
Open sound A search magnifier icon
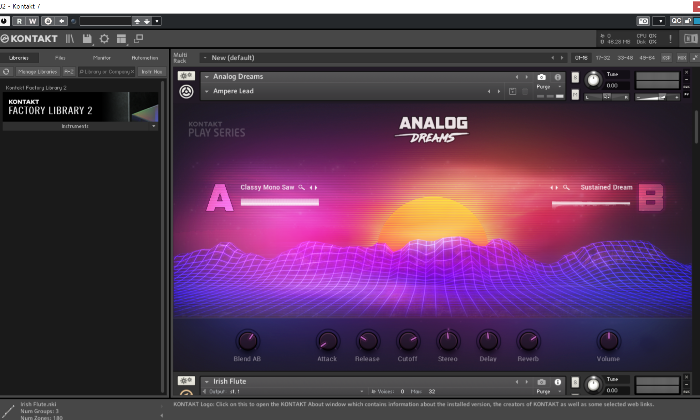[302, 187]
